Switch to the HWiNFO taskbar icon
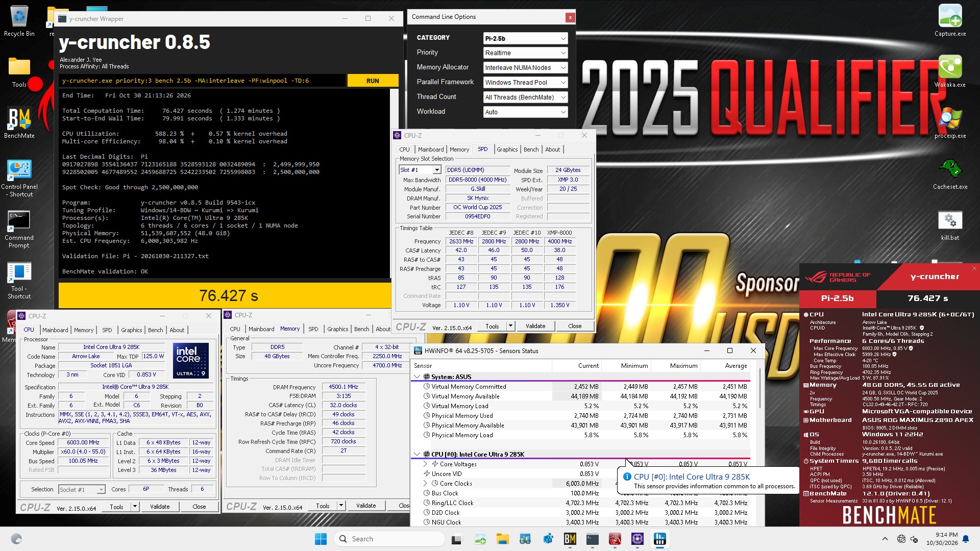 tap(660, 539)
